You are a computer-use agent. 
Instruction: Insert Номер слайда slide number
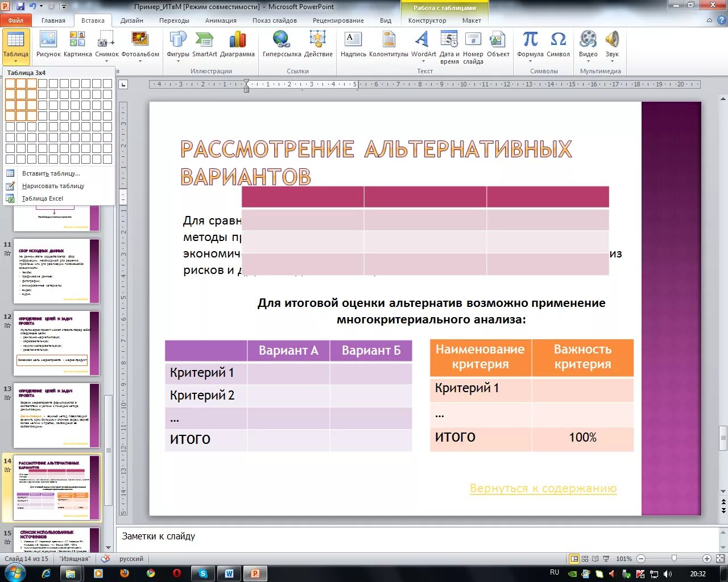(473, 48)
